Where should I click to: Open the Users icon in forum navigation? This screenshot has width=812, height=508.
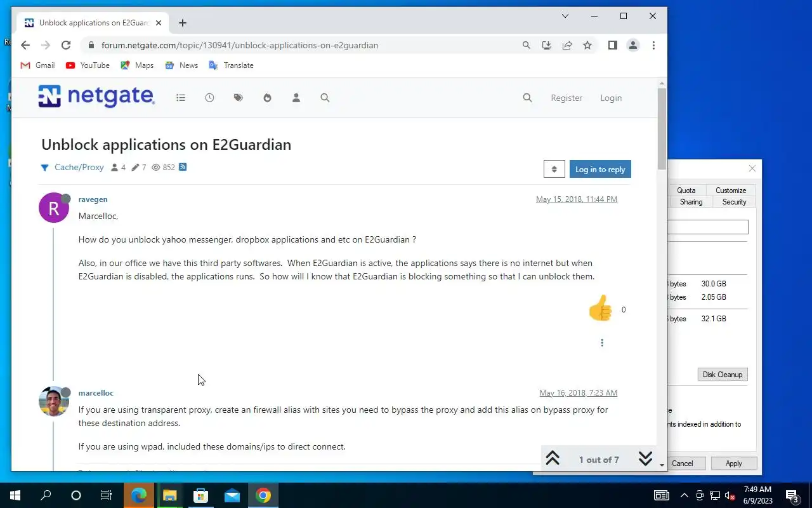click(296, 98)
